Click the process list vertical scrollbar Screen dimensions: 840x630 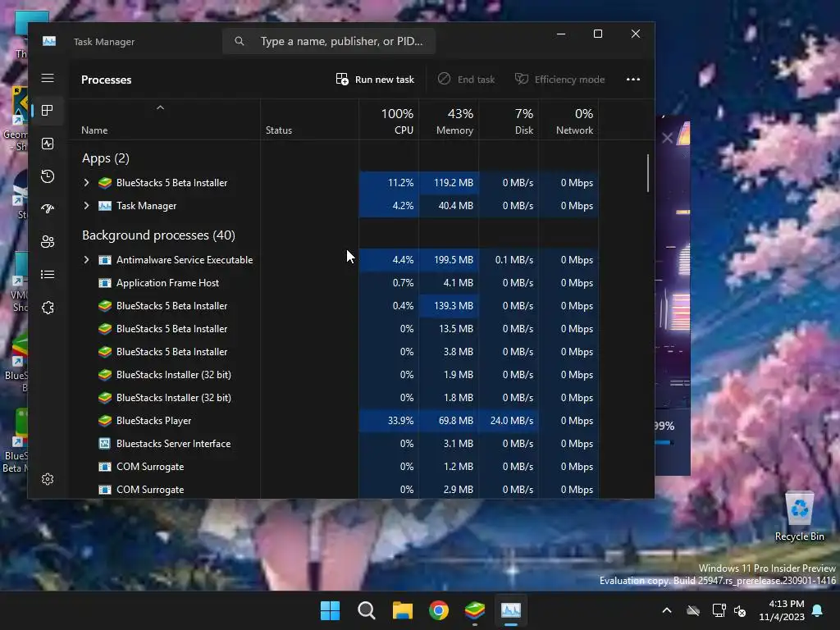pyautogui.click(x=648, y=173)
